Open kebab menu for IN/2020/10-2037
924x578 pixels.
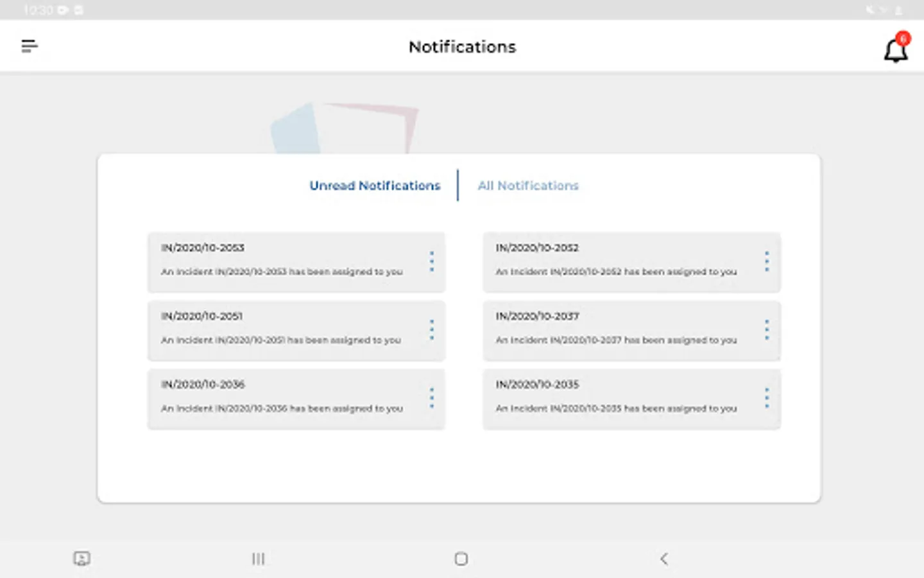pos(767,330)
